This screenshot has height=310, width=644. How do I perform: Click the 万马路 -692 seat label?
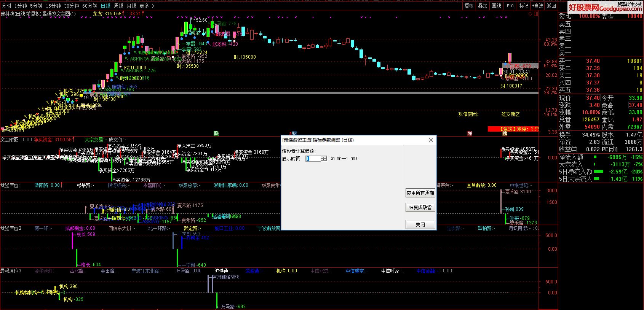233,306
